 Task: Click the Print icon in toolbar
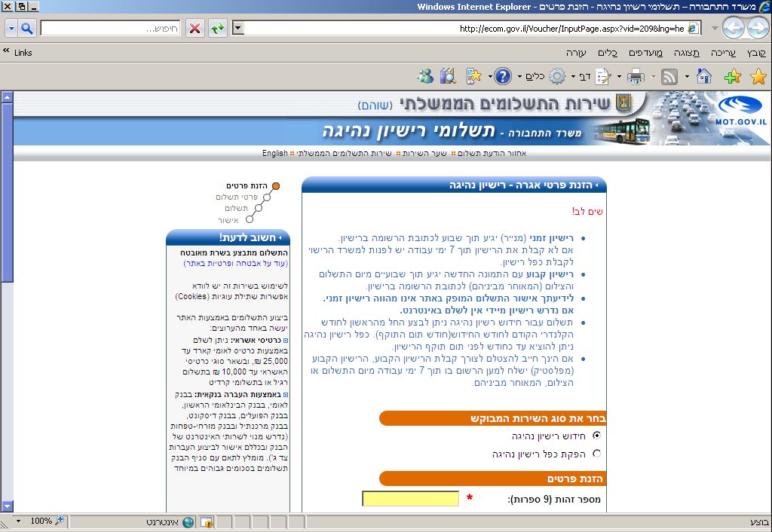click(x=636, y=76)
